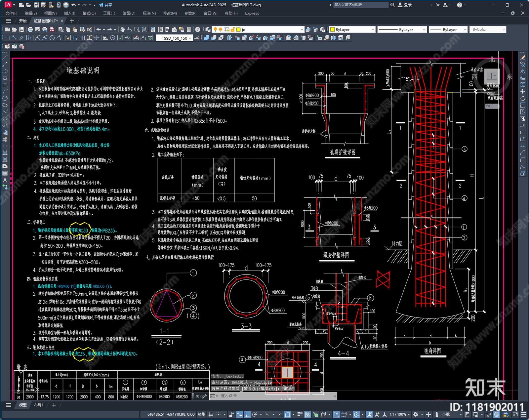Viewport: 529px width, 420px height.
Task: Toggle dynamic input in status bar
Action: pos(239,414)
